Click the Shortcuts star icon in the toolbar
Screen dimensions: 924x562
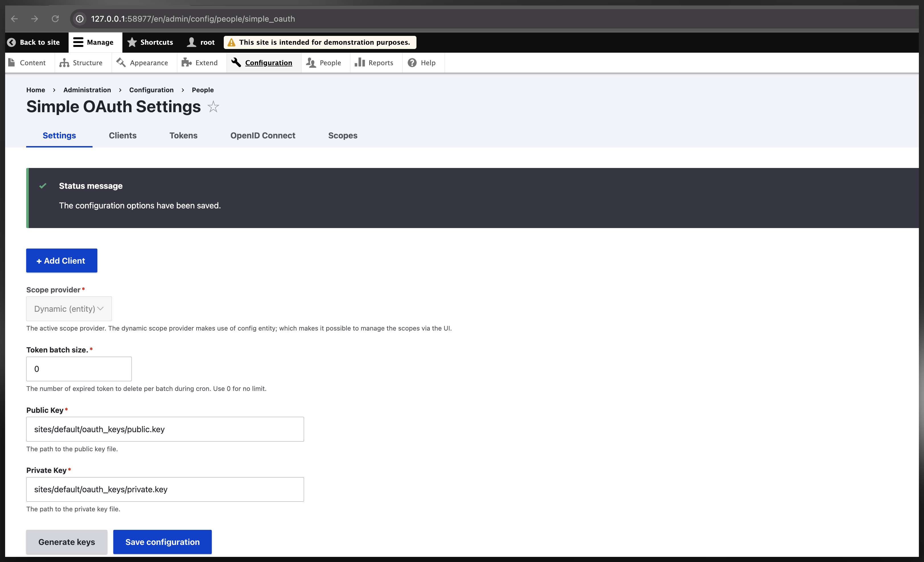132,42
